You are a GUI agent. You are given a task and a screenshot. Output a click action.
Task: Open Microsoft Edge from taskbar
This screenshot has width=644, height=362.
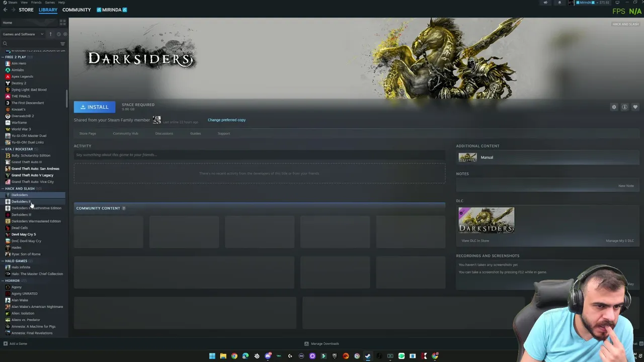(245, 356)
